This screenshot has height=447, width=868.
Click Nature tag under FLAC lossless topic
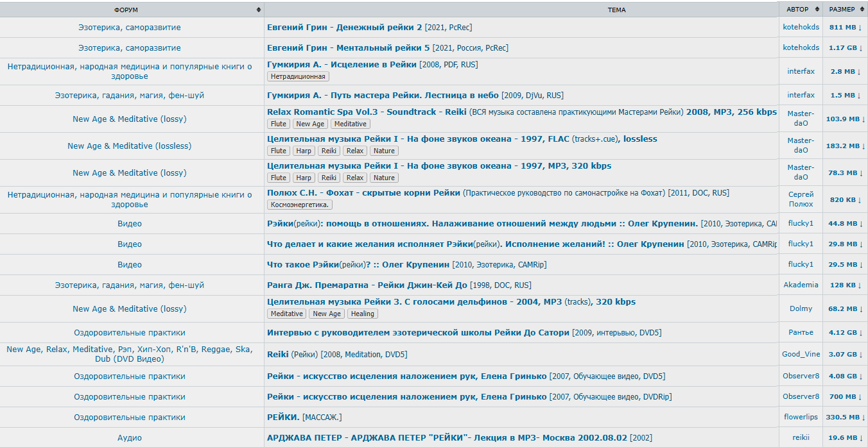[384, 151]
